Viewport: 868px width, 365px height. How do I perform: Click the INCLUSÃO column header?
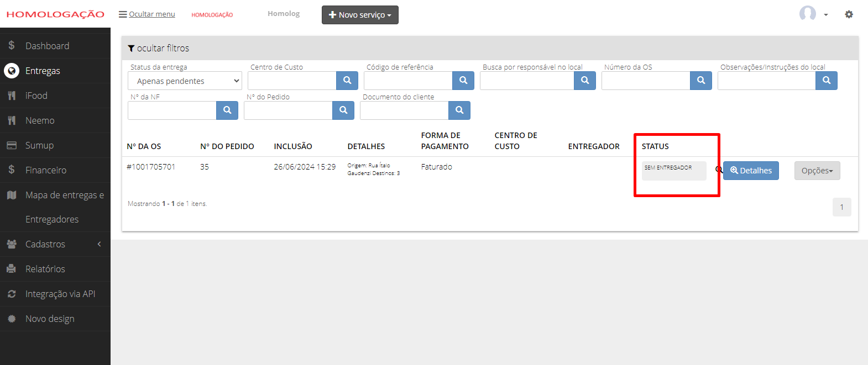293,146
